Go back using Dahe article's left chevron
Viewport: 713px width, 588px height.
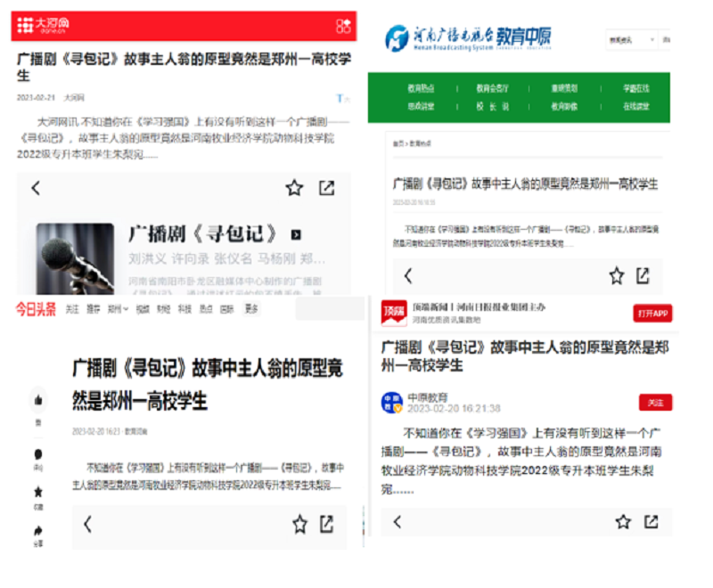click(36, 188)
